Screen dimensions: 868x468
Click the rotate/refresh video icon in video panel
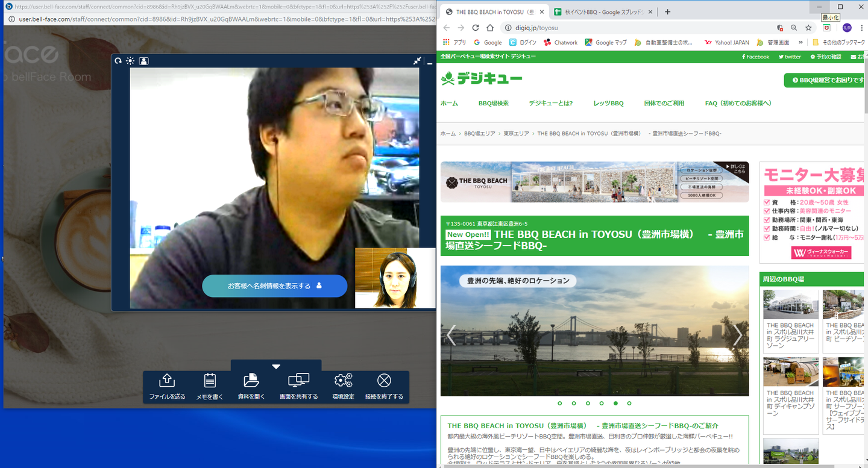[118, 61]
